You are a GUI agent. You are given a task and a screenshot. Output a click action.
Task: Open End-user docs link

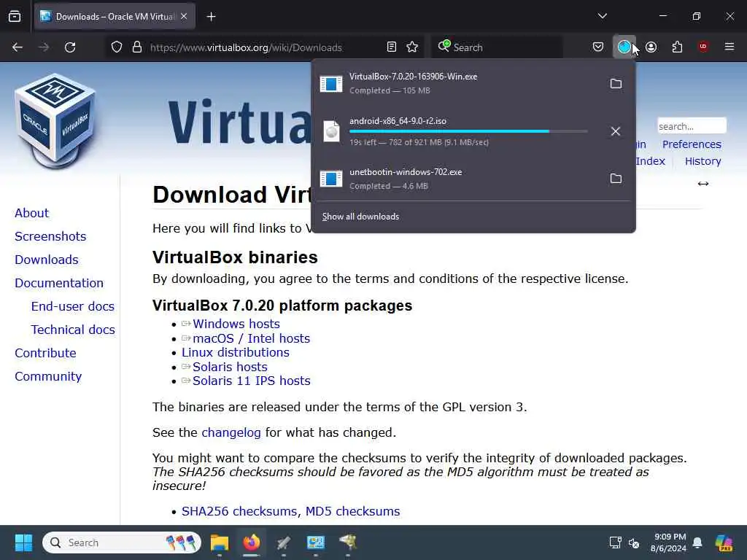[x=73, y=306]
